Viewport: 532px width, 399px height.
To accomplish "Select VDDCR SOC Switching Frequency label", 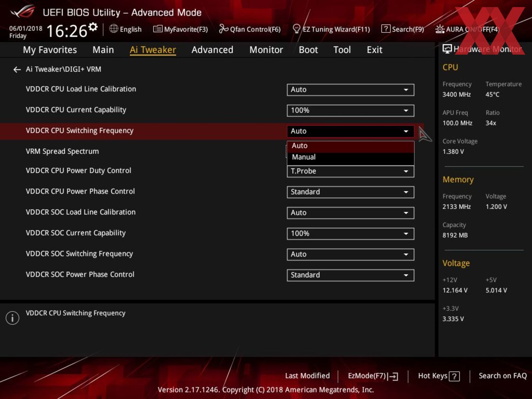I will click(79, 253).
